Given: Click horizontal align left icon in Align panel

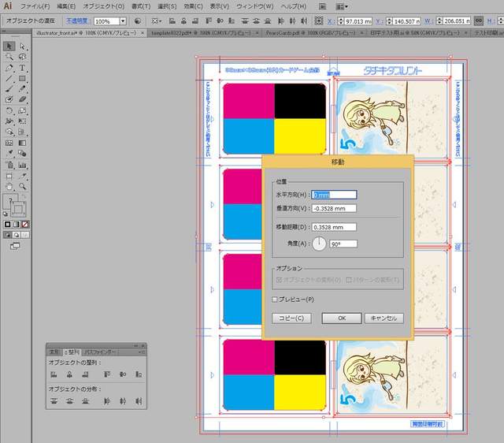Looking at the screenshot, I should coord(55,374).
